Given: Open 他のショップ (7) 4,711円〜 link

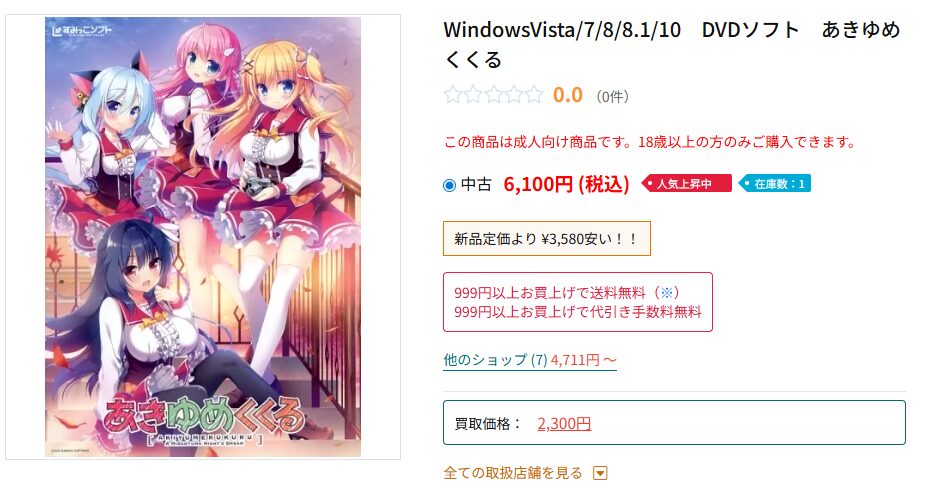Looking at the screenshot, I should pyautogui.click(x=530, y=360).
